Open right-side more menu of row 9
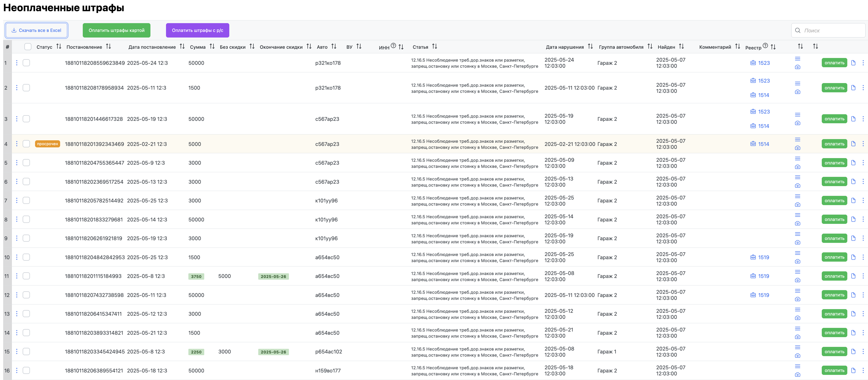Image resolution: width=868 pixels, height=380 pixels. [x=863, y=238]
